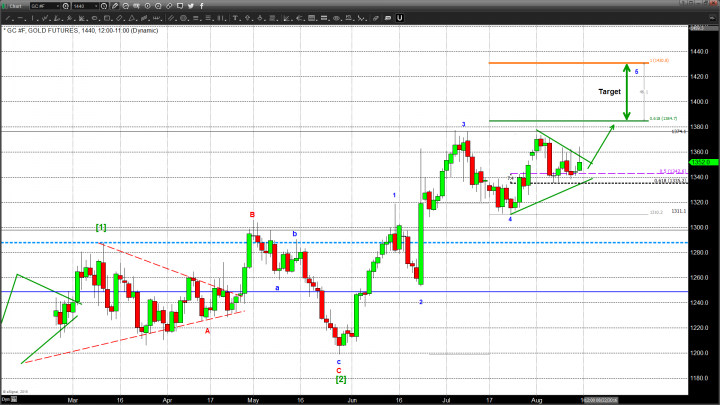Screen dimensions: 720x405
Task: Click the green [2] wave label
Action: pyautogui.click(x=341, y=379)
